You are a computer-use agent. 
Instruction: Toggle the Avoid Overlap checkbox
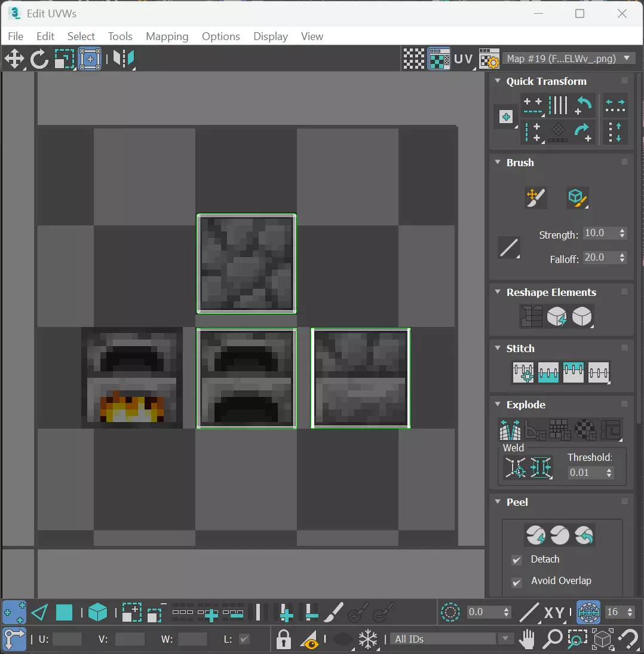516,582
